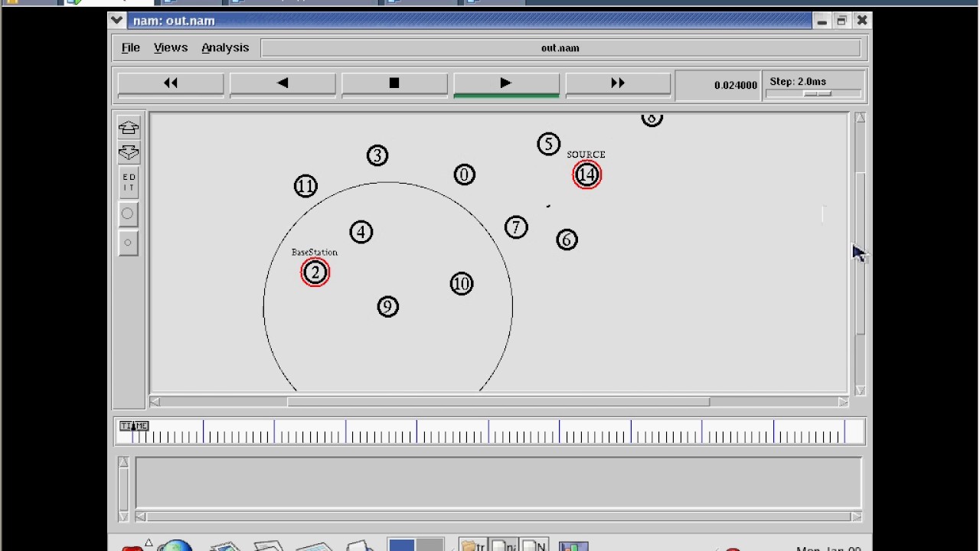Click the zoom out down-arrow tool

pos(129,152)
